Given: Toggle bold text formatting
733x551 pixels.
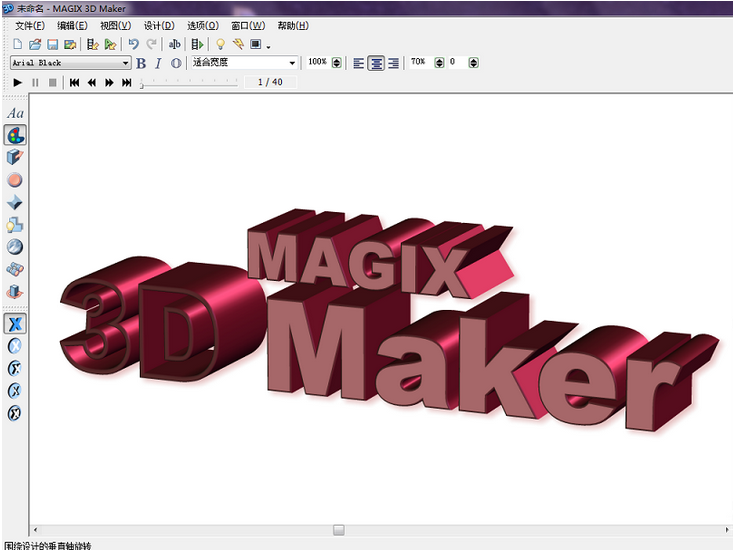Looking at the screenshot, I should tap(141, 63).
